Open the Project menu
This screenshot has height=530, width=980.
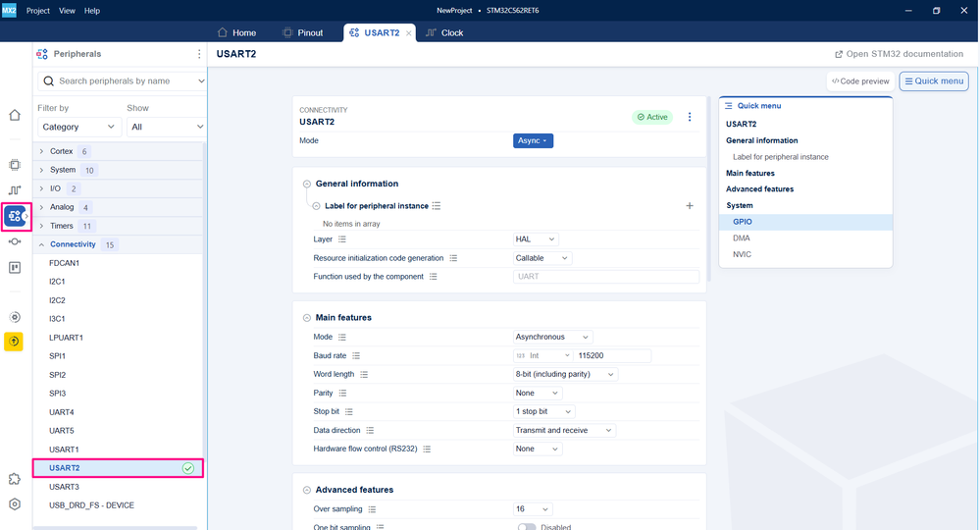[37, 11]
